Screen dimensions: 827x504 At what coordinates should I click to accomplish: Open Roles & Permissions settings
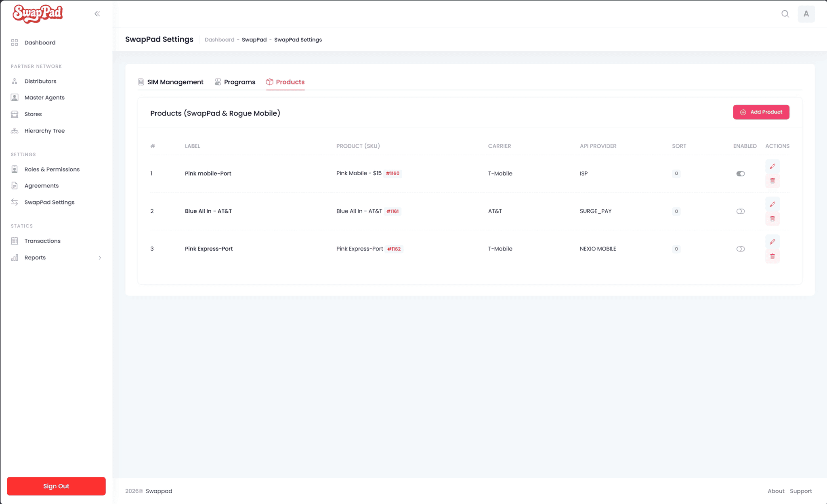(x=52, y=169)
